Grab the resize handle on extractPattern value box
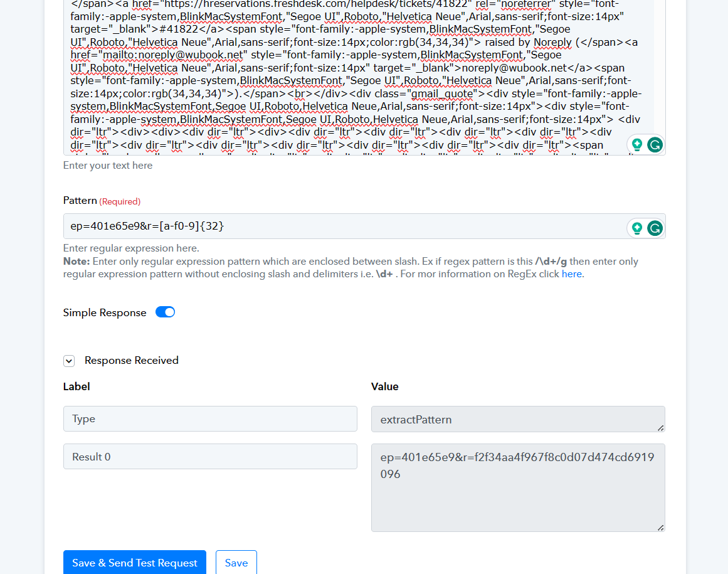728x574 pixels. (x=661, y=428)
